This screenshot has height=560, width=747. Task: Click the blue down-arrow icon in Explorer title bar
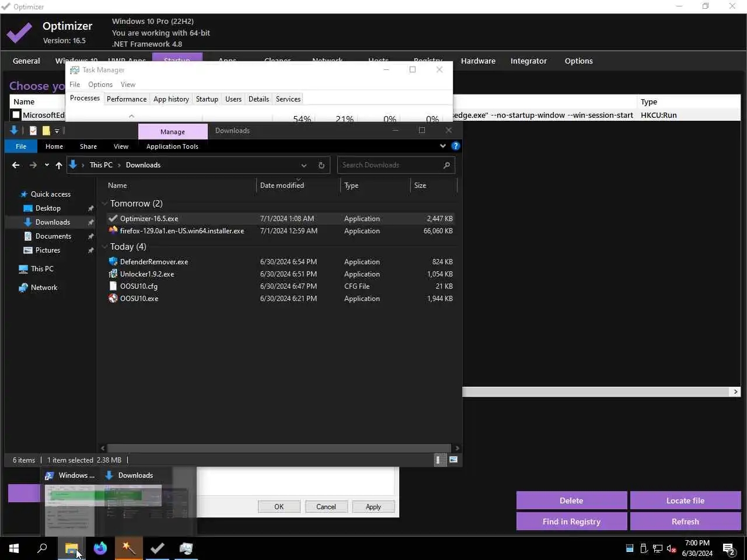click(14, 130)
